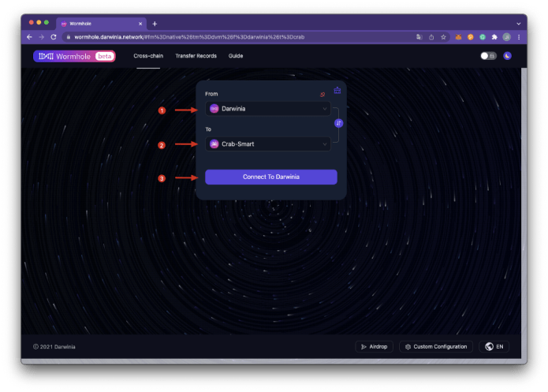The width and height of the screenshot is (548, 392).
Task: Swap From and To networks
Action: click(x=338, y=123)
